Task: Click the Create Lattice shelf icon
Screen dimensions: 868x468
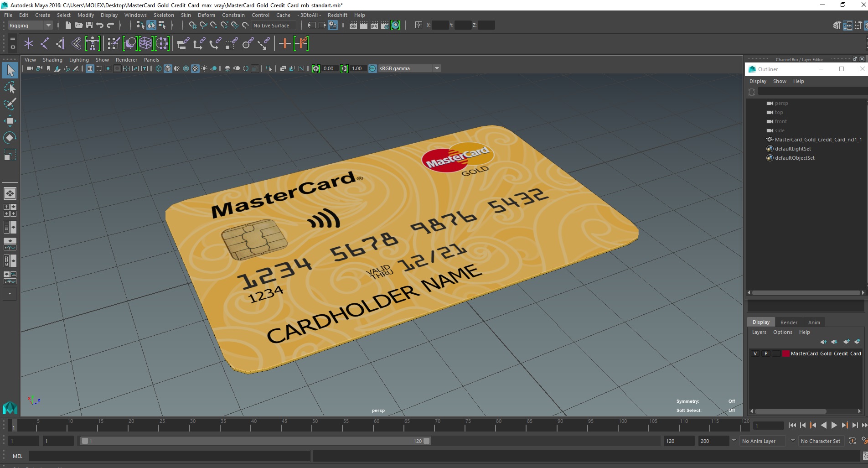Action: pos(145,44)
